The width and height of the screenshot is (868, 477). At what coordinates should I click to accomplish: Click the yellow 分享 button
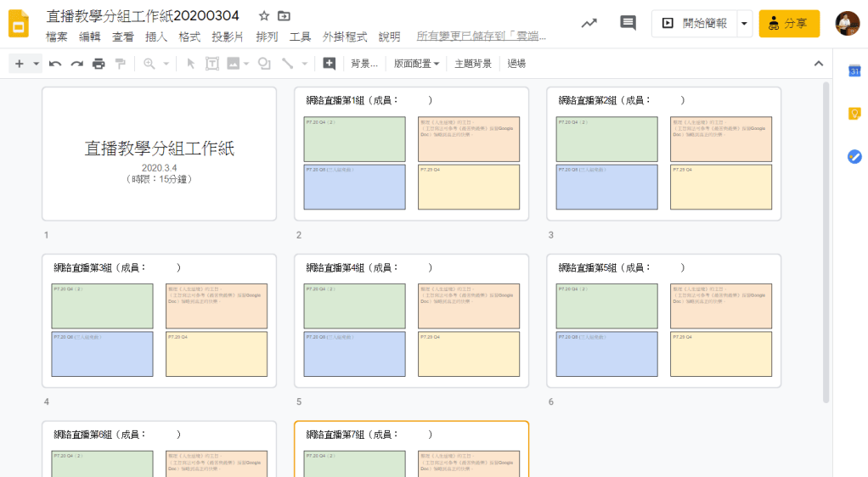pyautogui.click(x=789, y=24)
